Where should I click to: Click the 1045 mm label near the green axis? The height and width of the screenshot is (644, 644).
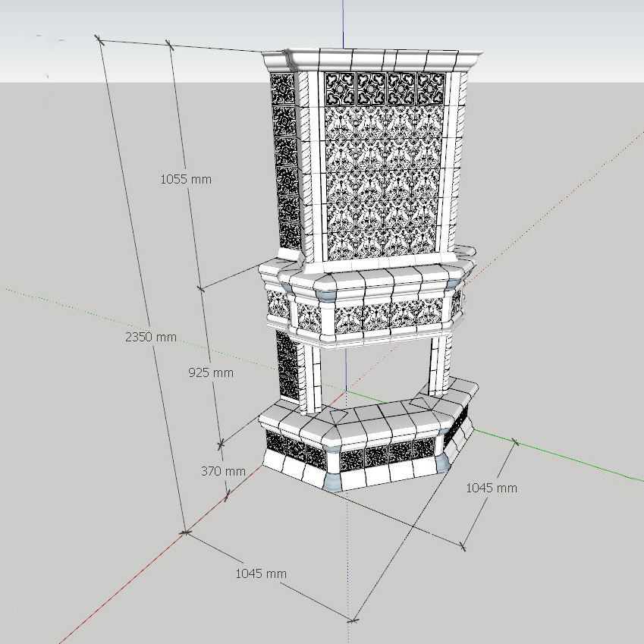492,488
